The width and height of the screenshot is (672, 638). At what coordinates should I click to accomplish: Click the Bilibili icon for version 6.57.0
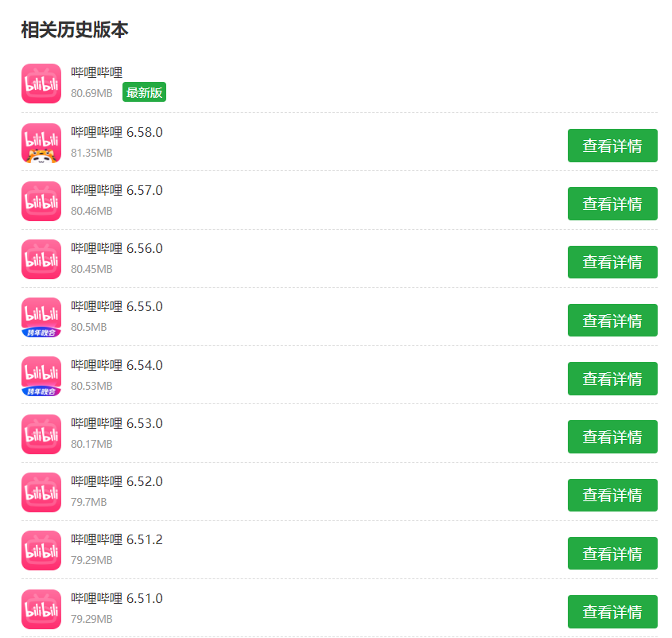click(41, 201)
